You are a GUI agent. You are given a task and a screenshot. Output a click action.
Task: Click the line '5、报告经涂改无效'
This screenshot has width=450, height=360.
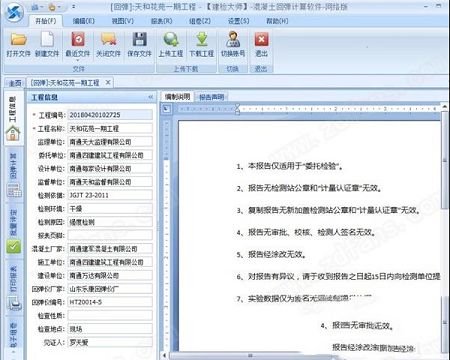point(271,254)
